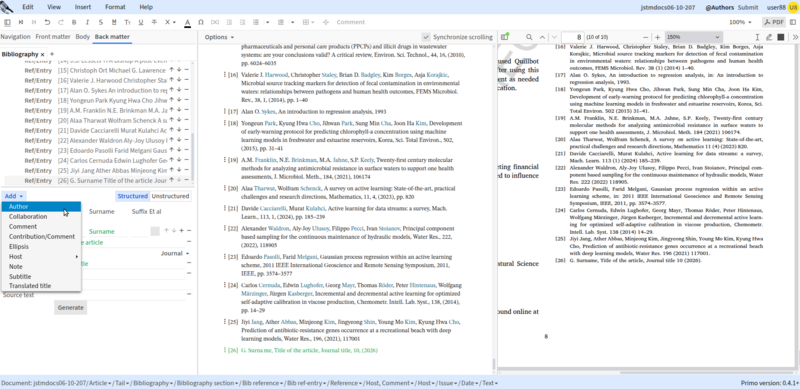The width and height of the screenshot is (800, 389).
Task: Toggle the Et al checkbox in author row
Action: tap(155, 231)
